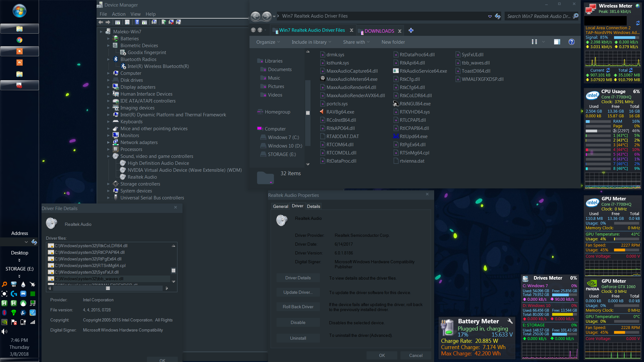Image resolution: width=644 pixels, height=362 pixels.
Task: Select Realtek Audio in Device Manager tree
Action: [142, 177]
